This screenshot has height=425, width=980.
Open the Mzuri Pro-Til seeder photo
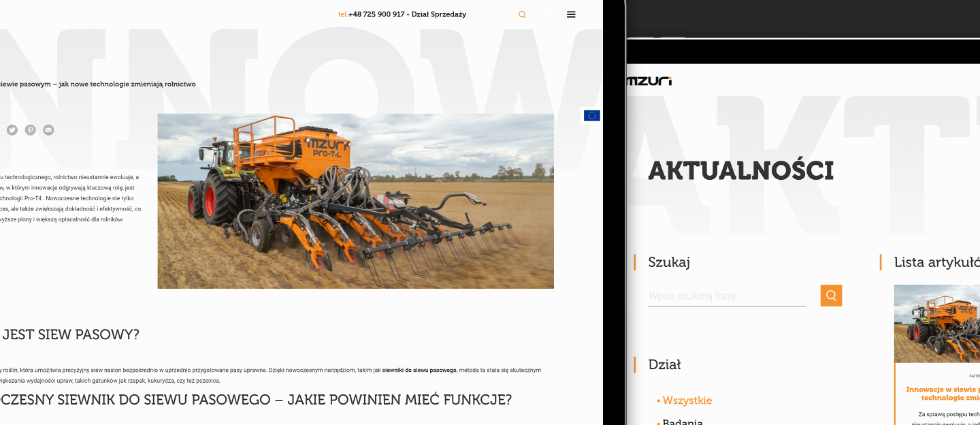[355, 201]
